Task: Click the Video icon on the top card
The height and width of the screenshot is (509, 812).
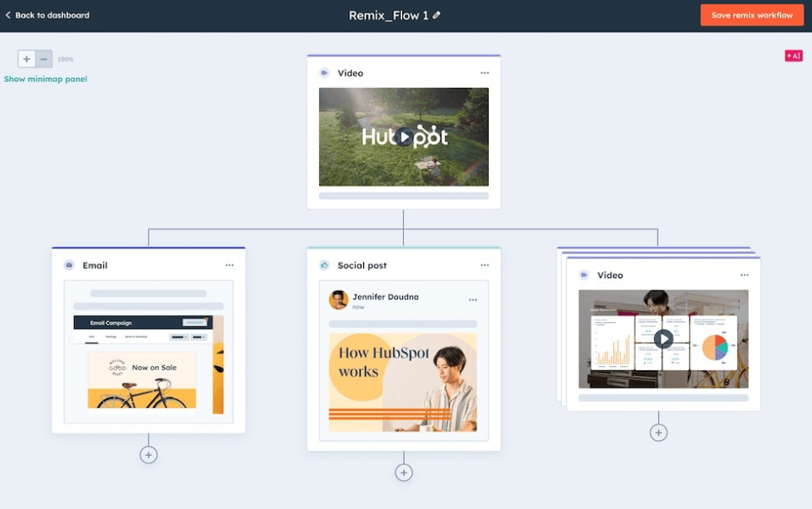Action: [325, 73]
